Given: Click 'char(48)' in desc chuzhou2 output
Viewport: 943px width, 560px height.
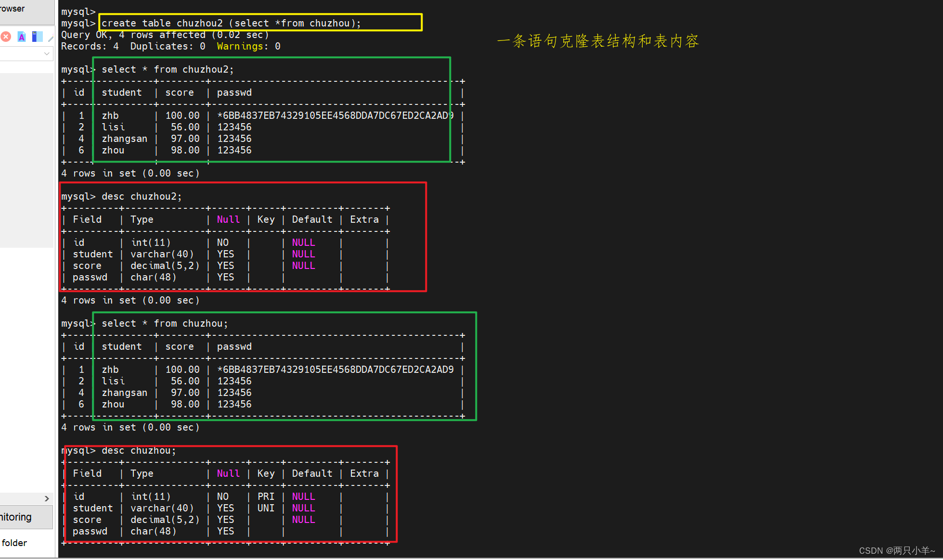Looking at the screenshot, I should (x=154, y=277).
